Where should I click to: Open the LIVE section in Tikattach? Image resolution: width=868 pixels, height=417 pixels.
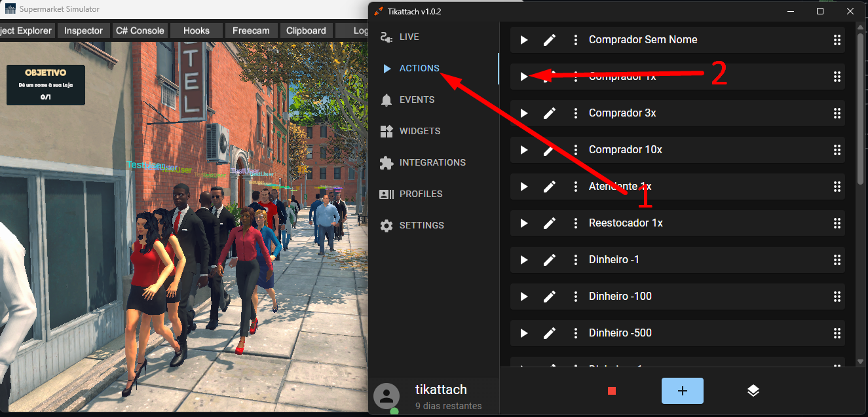(x=434, y=37)
